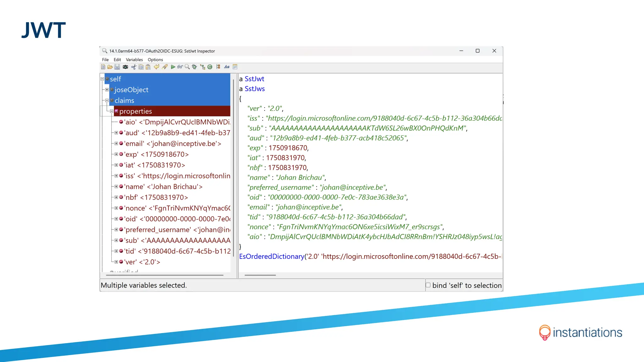Select the 'nonce' entry in tree

(176, 208)
